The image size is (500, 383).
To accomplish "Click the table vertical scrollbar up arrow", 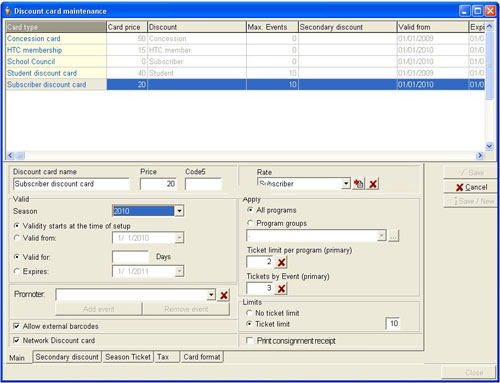I will click(x=489, y=27).
